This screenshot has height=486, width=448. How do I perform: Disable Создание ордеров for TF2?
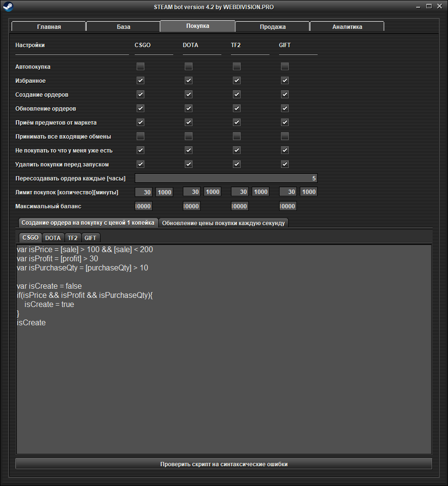tap(237, 94)
